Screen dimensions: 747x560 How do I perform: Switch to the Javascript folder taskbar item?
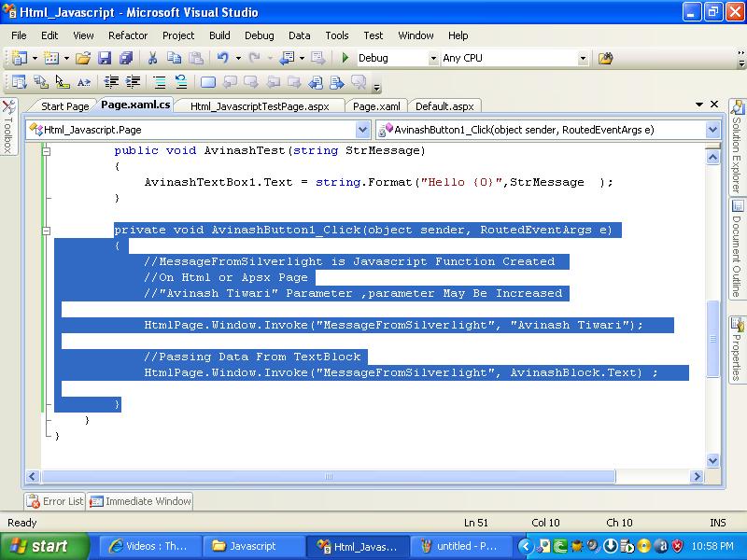254,546
